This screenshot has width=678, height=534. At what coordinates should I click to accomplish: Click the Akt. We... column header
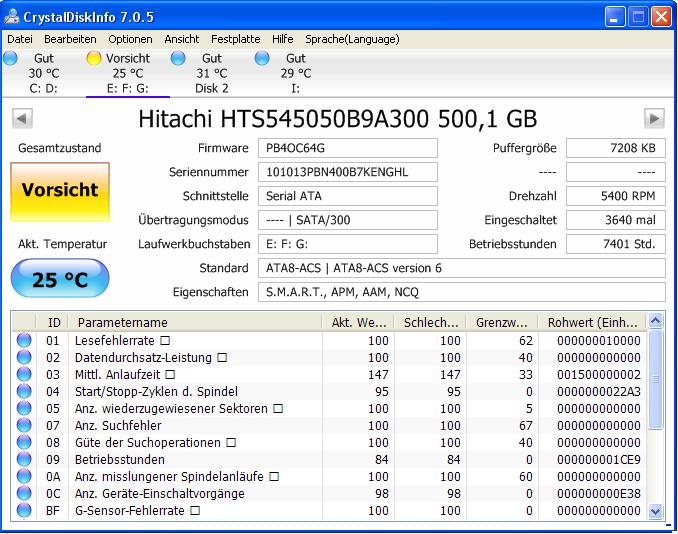coord(358,323)
